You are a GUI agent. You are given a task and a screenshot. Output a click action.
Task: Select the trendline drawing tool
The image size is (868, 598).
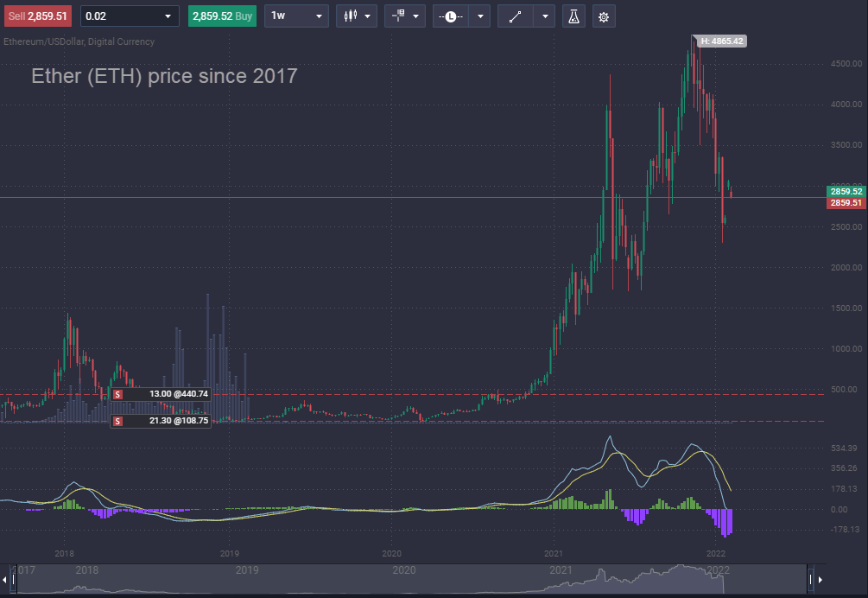coord(516,16)
